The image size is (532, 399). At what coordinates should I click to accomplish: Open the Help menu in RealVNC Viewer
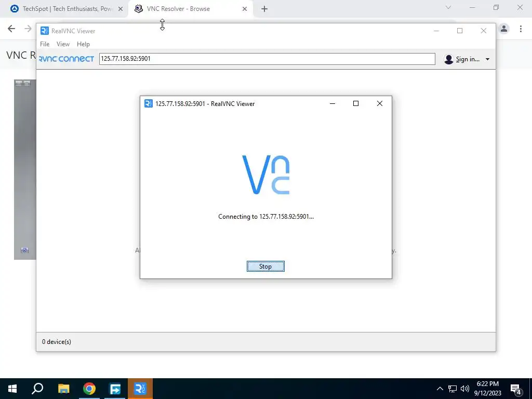point(83,44)
